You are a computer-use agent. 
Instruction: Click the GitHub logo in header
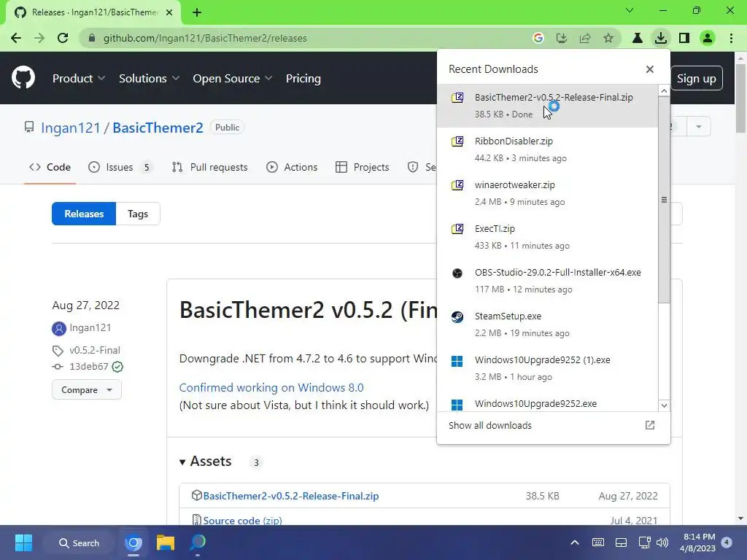[x=23, y=78]
